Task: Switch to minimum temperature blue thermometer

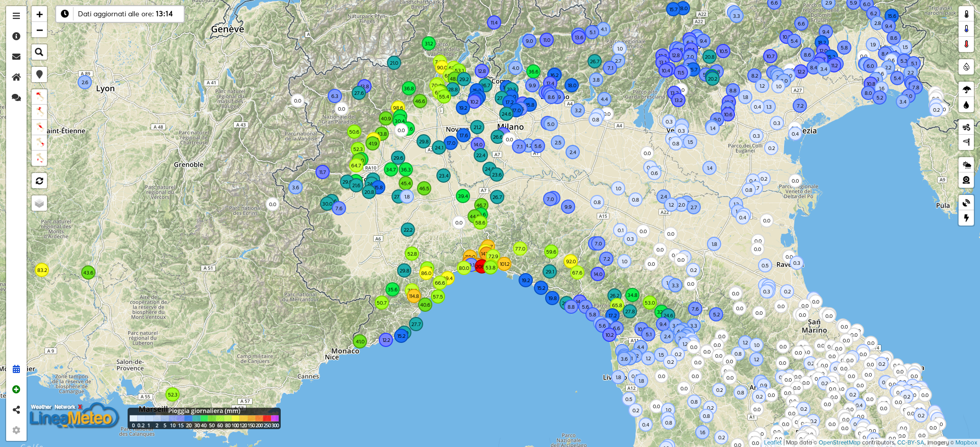Action: pyautogui.click(x=966, y=29)
